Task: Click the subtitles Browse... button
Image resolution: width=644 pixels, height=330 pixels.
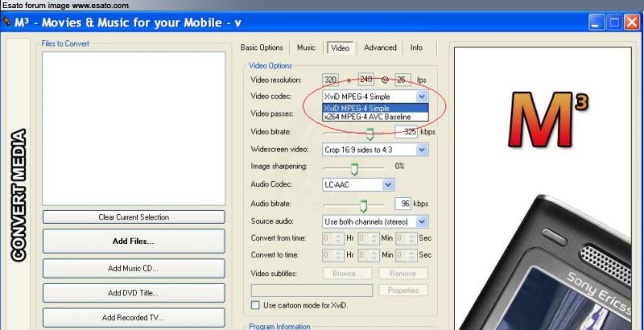Action: coord(348,274)
